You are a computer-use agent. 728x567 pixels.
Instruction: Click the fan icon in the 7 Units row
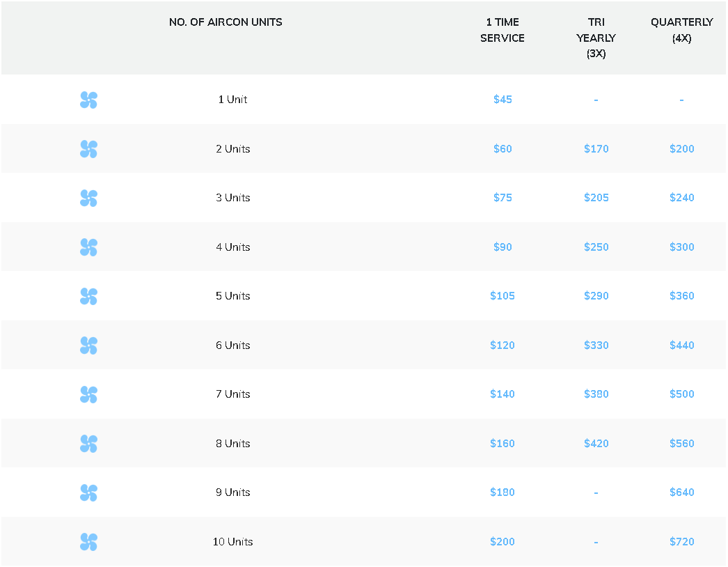coord(88,394)
